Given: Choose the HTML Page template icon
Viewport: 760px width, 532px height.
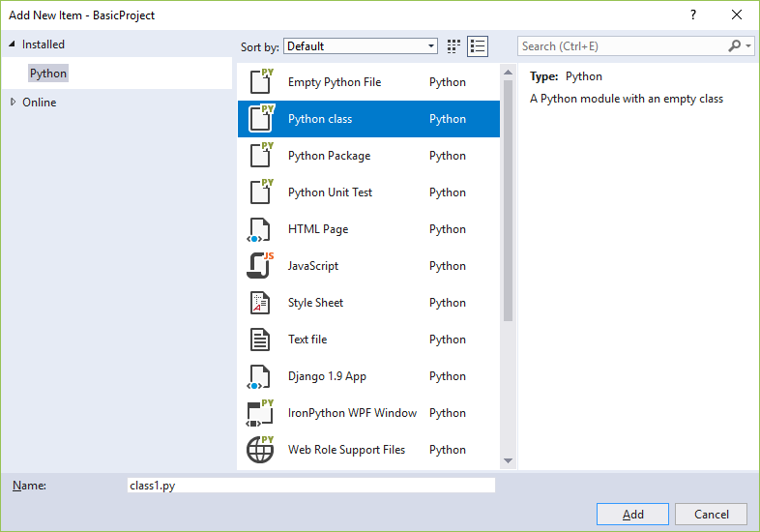Looking at the screenshot, I should [x=260, y=229].
